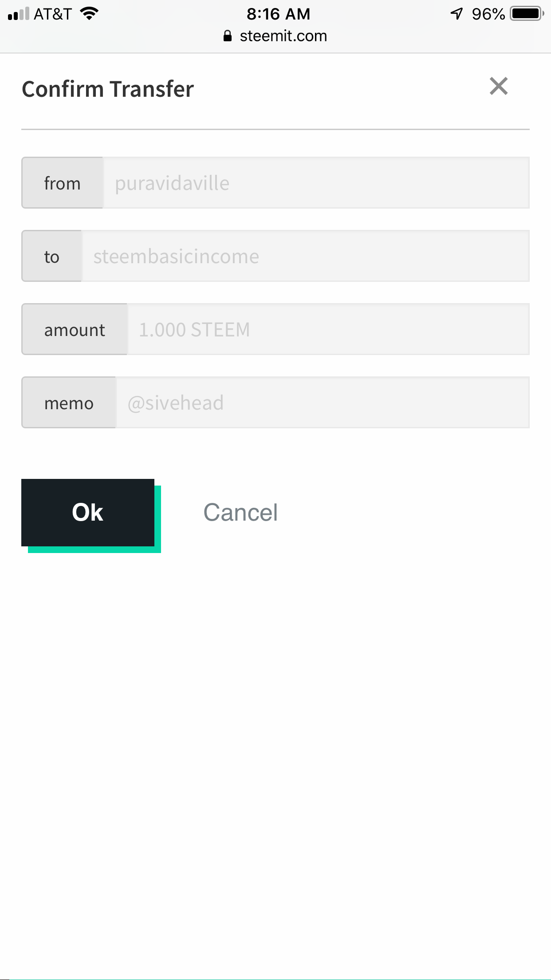Tap the steemit.com address bar

point(275,36)
